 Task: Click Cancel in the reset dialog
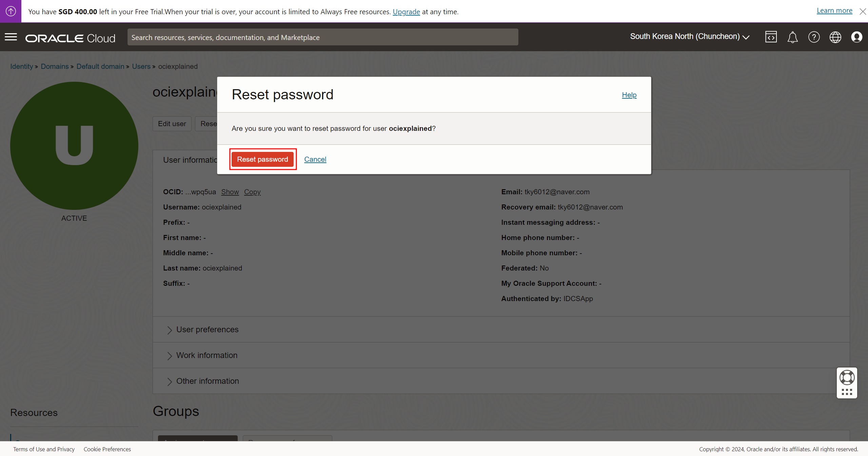click(x=315, y=159)
